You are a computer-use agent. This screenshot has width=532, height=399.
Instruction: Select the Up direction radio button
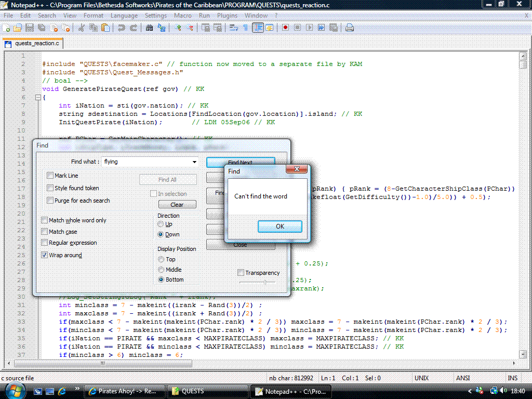(161, 224)
